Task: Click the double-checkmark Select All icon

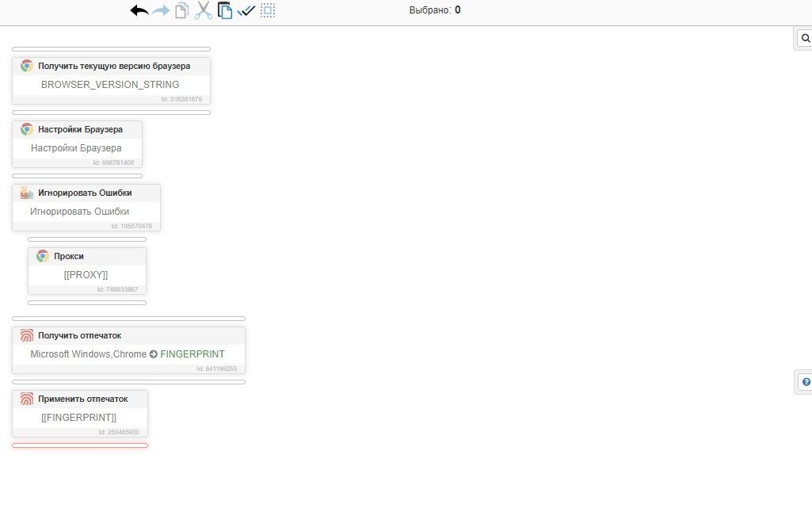Action: click(x=246, y=11)
